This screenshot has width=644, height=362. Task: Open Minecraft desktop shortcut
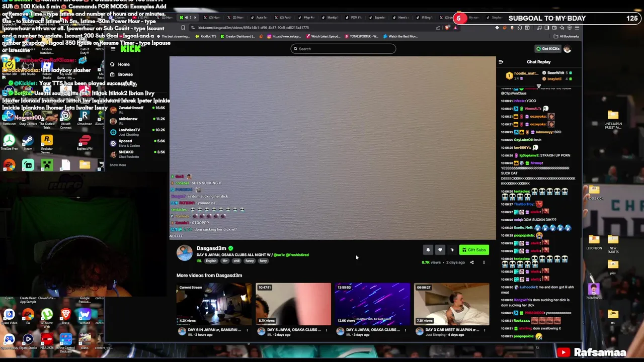(x=47, y=165)
